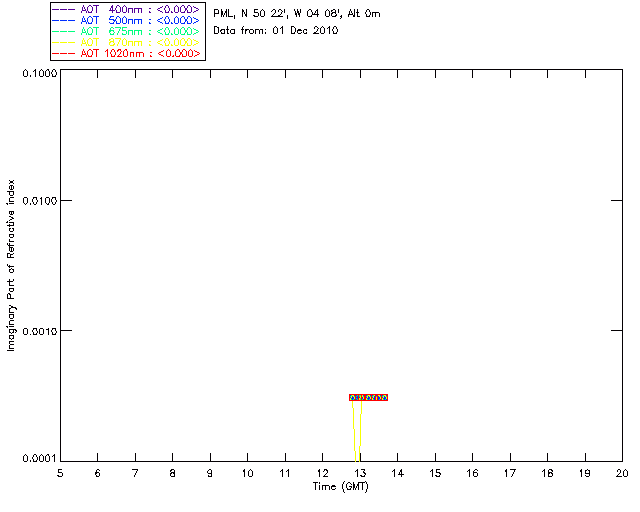Click the 0.0001 y-axis value
Screen dimensions: 640x512
[40, 459]
